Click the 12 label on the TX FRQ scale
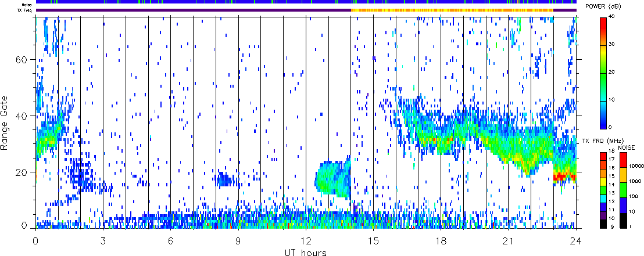The height and width of the screenshot is (256, 644). coord(612,201)
